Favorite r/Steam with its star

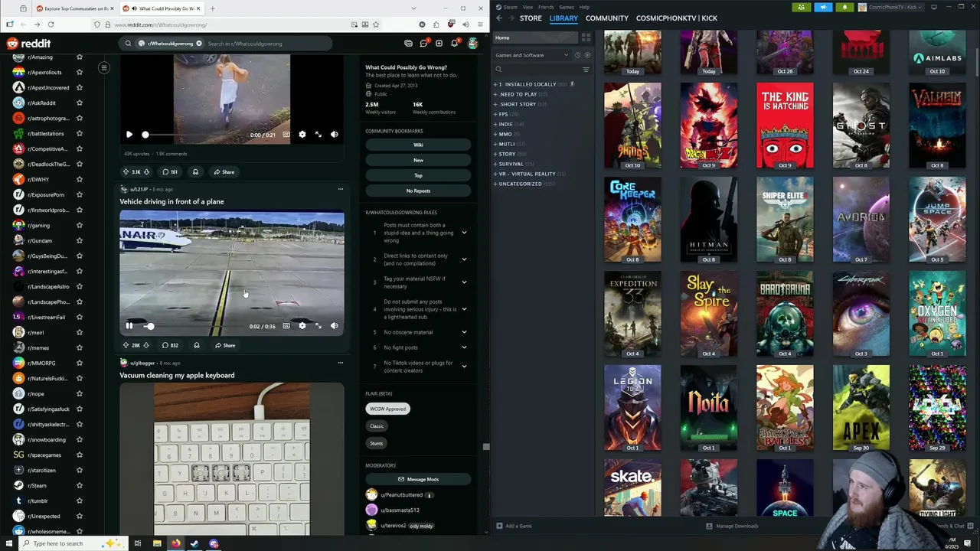click(79, 485)
